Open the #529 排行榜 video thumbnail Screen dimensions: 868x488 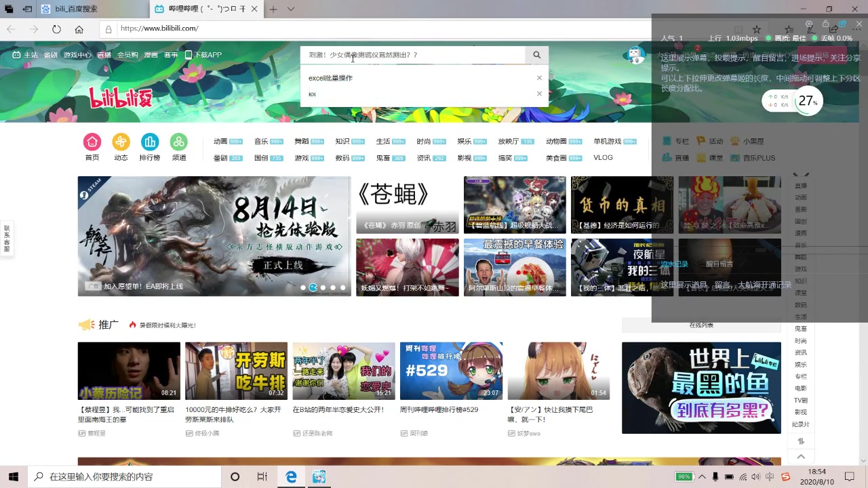(451, 371)
